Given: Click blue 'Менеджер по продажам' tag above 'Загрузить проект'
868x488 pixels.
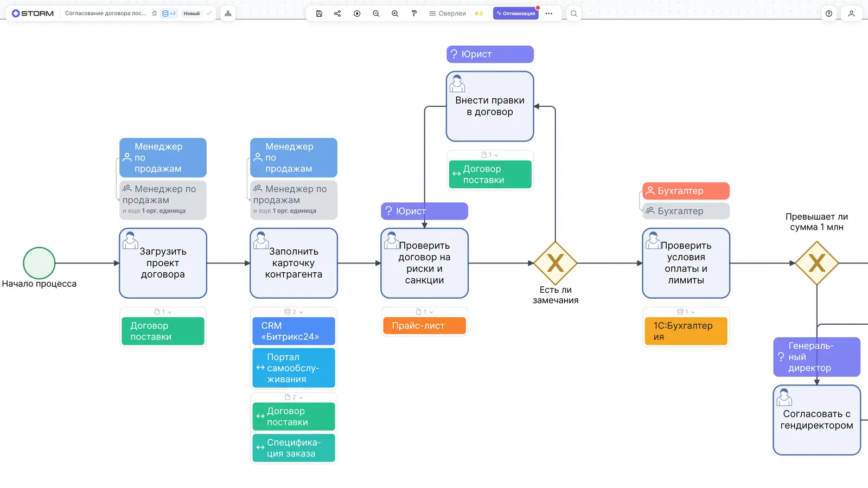Looking at the screenshot, I should (163, 157).
